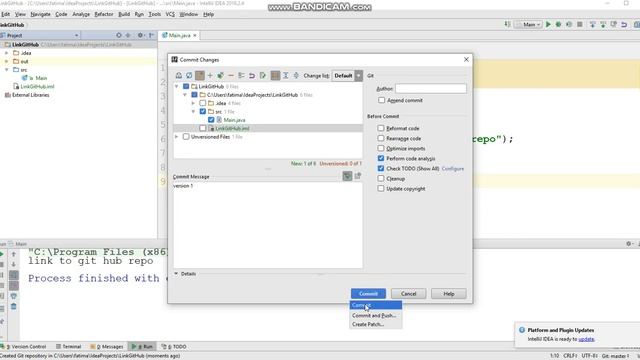Click the blue Commit button
Image resolution: width=640 pixels, height=360 pixels.
coord(368,293)
